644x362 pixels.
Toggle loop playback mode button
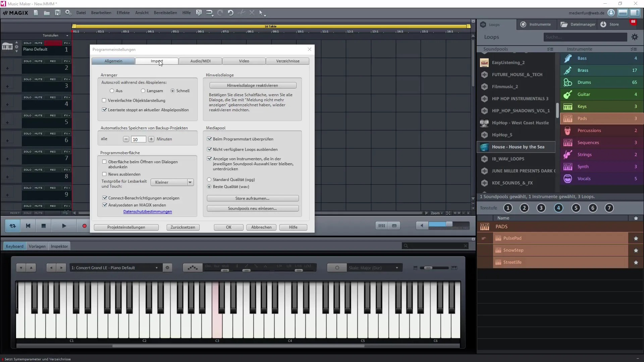(13, 226)
